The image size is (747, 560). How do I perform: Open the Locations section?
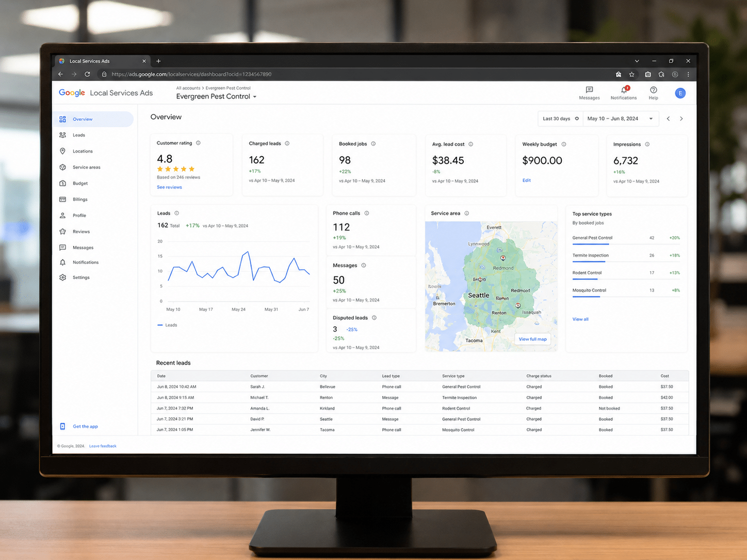[x=83, y=151]
